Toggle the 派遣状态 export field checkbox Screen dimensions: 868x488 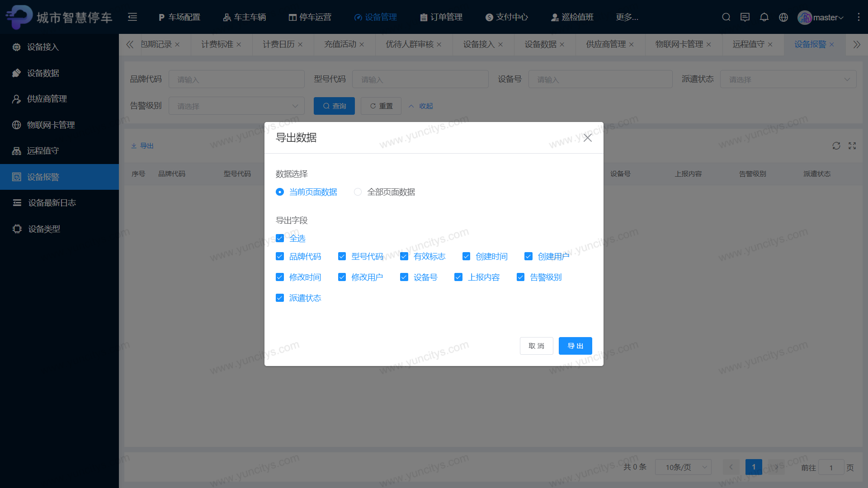280,298
